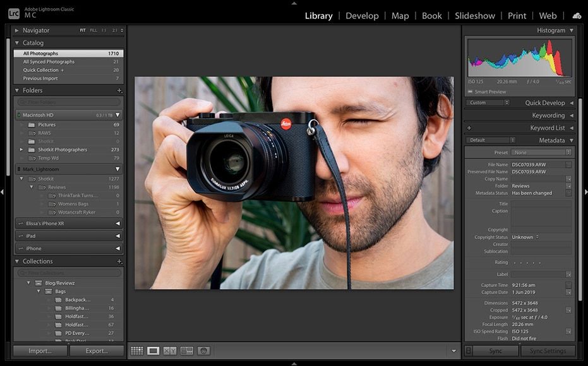Open the Metadata Preset None dropdown
This screenshot has height=366, width=588.
[542, 153]
